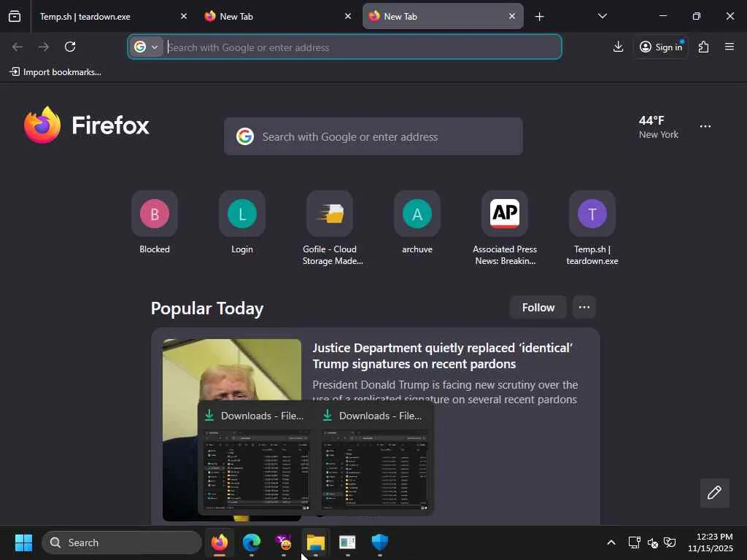Open File Explorer taskbar icon
Image resolution: width=747 pixels, height=560 pixels.
[315, 542]
